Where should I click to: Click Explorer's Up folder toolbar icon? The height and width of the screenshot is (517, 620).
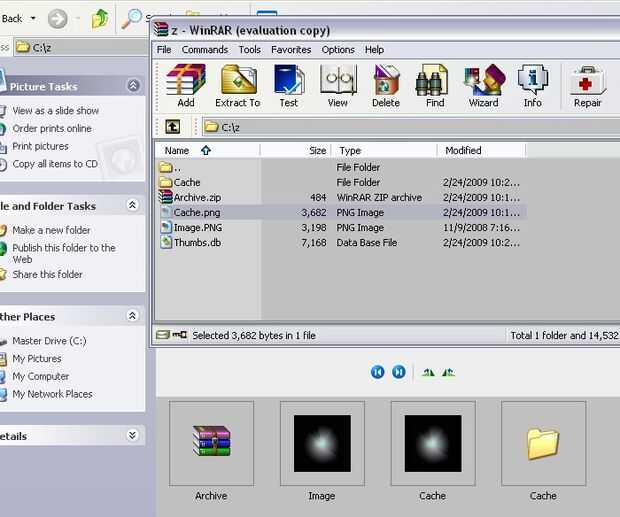pyautogui.click(x=100, y=19)
